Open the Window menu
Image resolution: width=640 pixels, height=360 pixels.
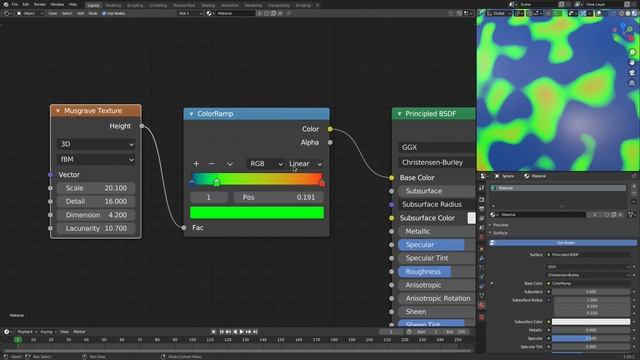57,4
